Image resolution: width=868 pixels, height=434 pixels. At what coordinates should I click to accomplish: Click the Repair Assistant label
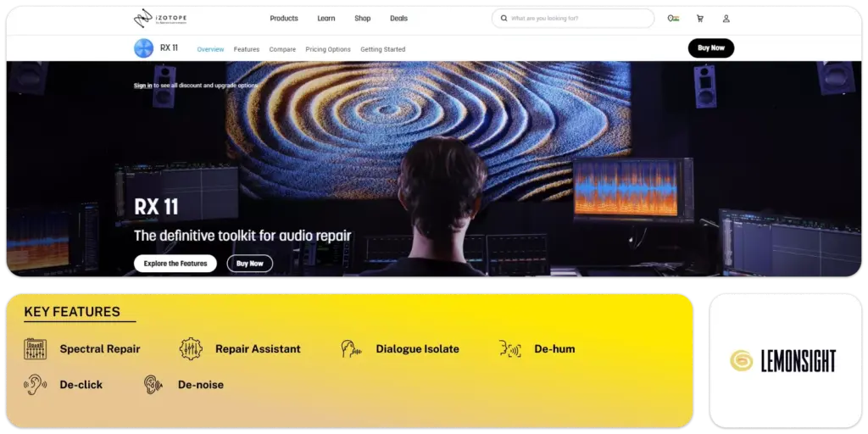coord(258,349)
